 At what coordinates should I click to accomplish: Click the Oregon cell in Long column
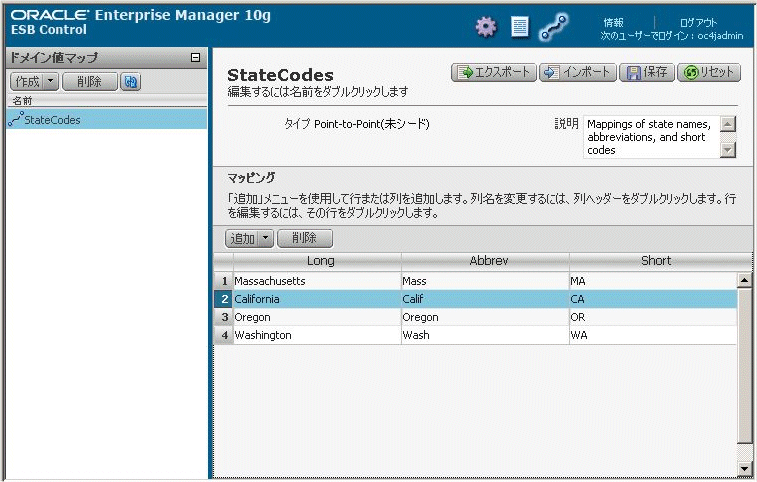(x=317, y=317)
